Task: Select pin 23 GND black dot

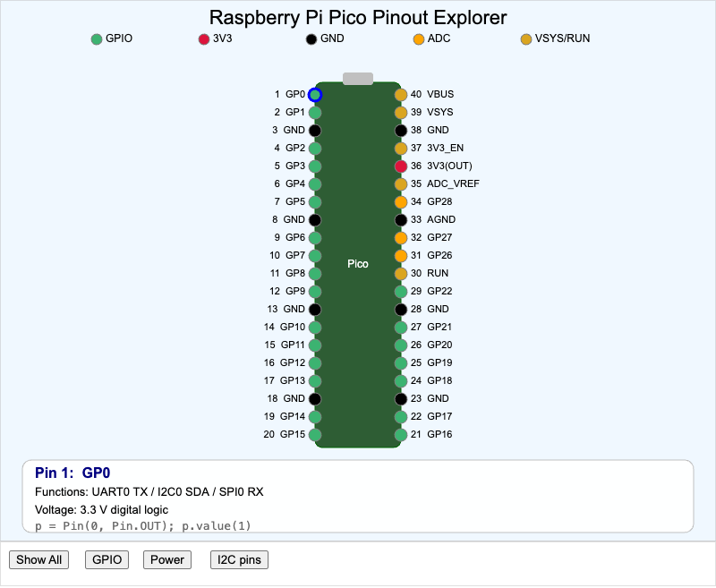Action: 401,399
